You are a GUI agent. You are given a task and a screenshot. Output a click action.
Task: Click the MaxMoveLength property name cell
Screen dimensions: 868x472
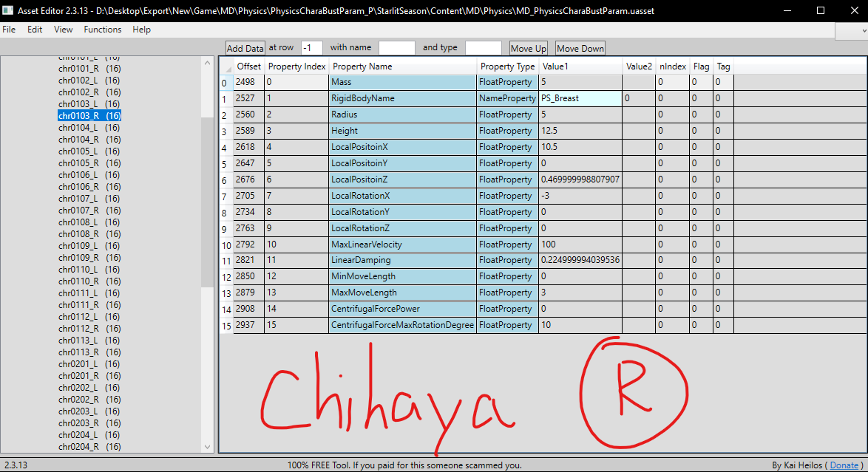402,293
